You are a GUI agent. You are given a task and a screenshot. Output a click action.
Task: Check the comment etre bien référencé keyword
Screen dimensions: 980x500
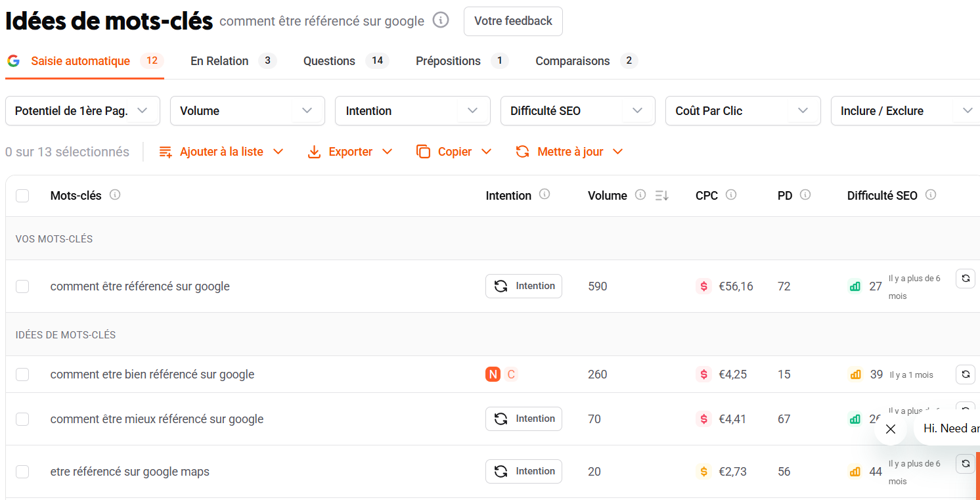click(22, 374)
